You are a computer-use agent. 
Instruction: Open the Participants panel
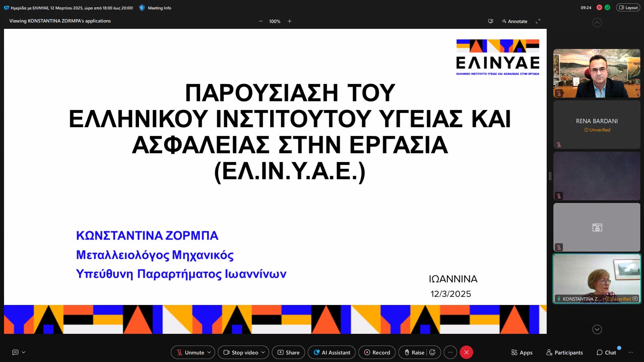[x=565, y=352]
